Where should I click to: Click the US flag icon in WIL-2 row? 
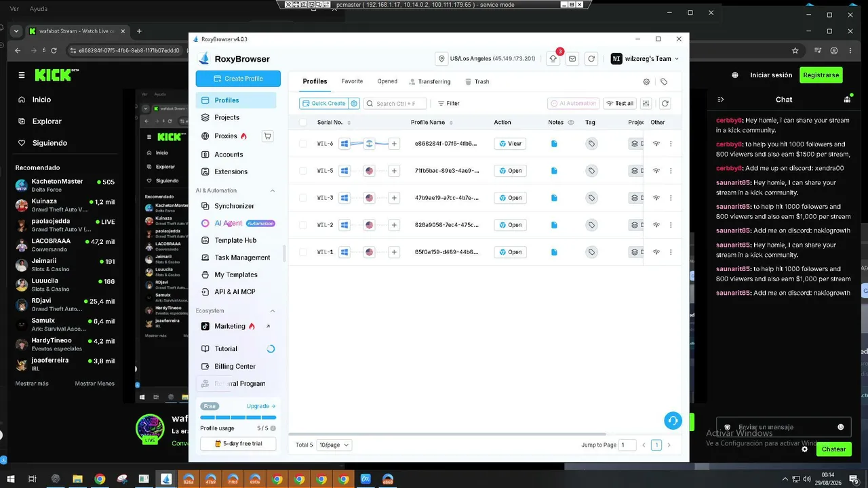click(370, 225)
